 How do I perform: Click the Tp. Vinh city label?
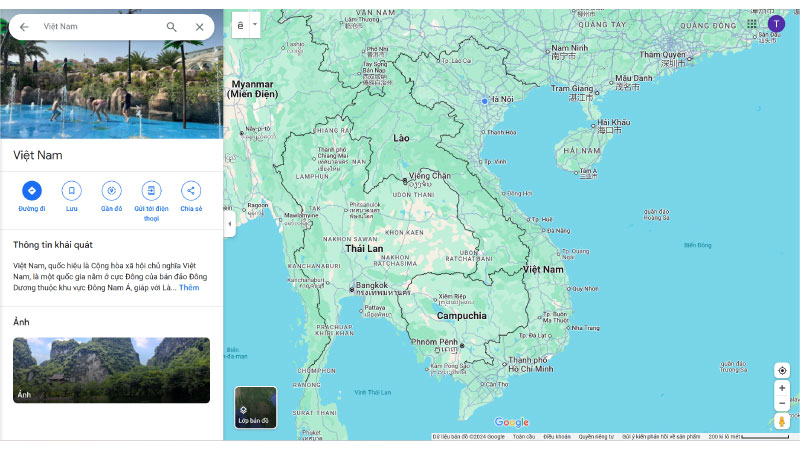495,162
